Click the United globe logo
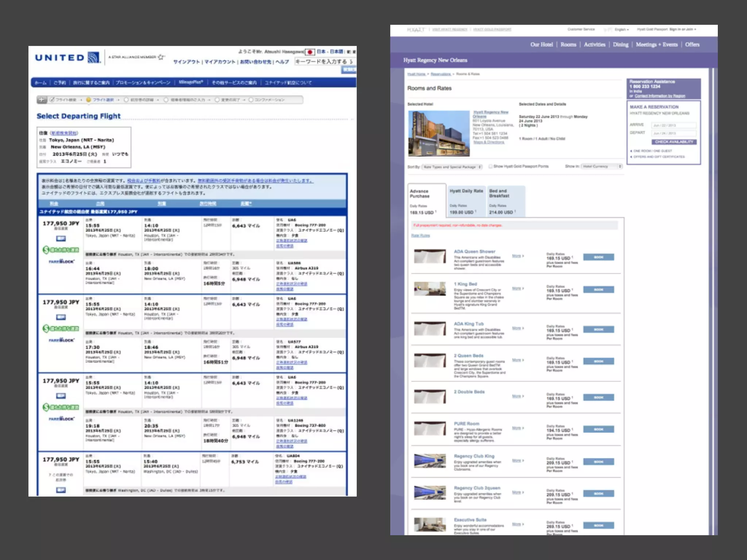 [93, 58]
